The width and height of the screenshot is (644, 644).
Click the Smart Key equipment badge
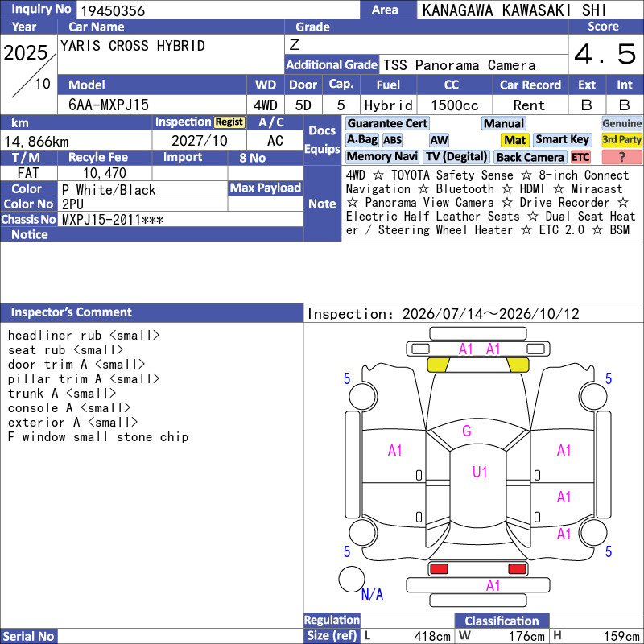coord(562,139)
